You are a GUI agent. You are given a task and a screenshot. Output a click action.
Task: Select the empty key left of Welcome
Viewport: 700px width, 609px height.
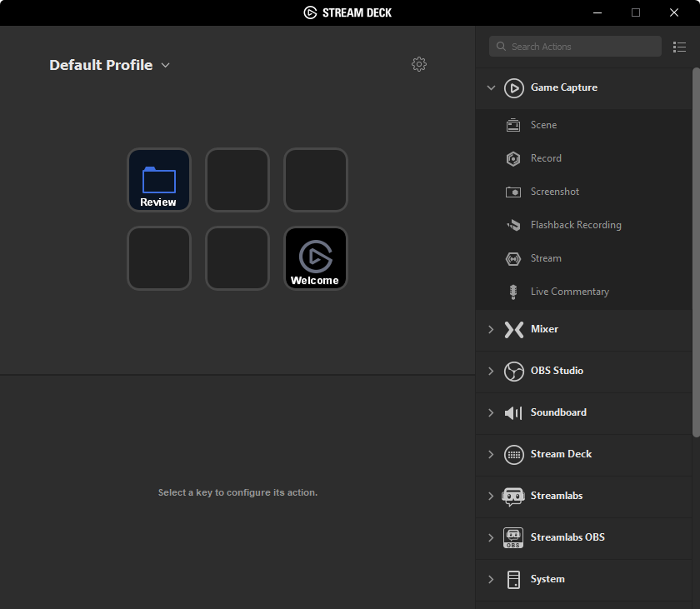(x=237, y=258)
